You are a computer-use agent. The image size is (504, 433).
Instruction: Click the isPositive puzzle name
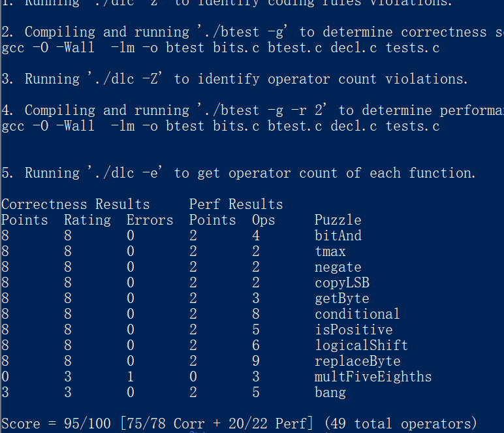click(x=353, y=330)
